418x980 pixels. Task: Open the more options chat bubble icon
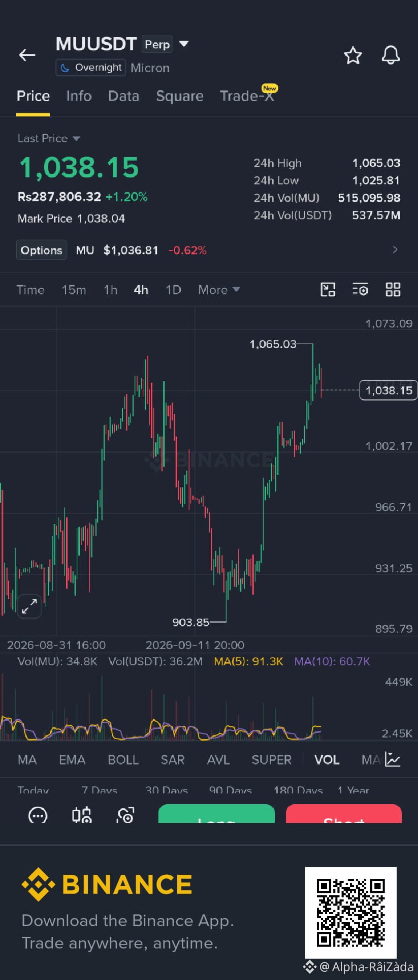(38, 815)
